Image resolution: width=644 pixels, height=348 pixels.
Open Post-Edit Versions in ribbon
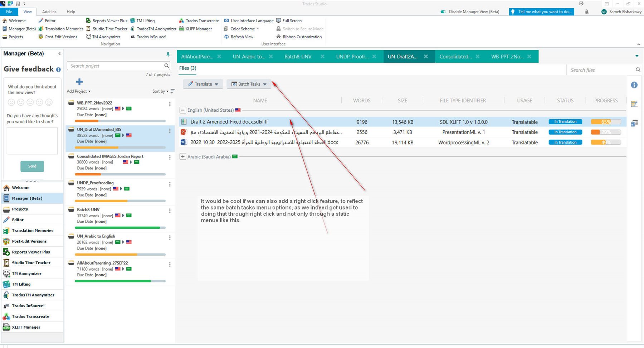pos(58,37)
